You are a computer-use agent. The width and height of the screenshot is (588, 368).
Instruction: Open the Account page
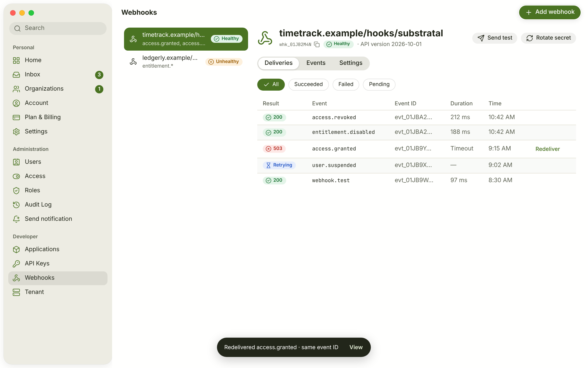pos(58,103)
